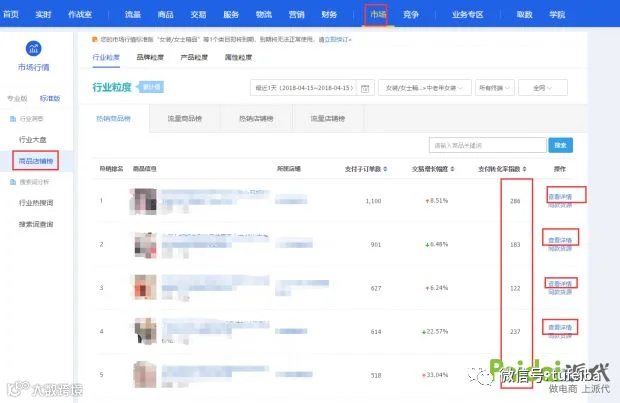Select the 品牌粒度 tab
The width and height of the screenshot is (620, 403).
click(x=150, y=57)
